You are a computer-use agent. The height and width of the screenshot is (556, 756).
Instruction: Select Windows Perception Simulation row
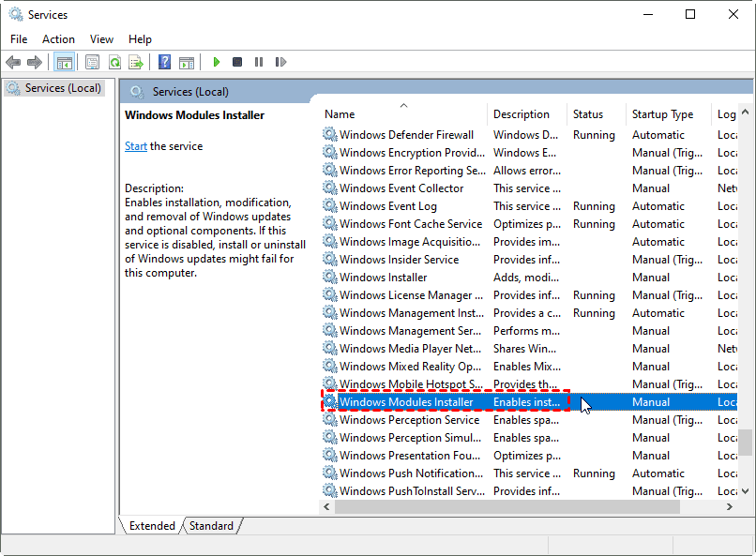tap(529, 438)
